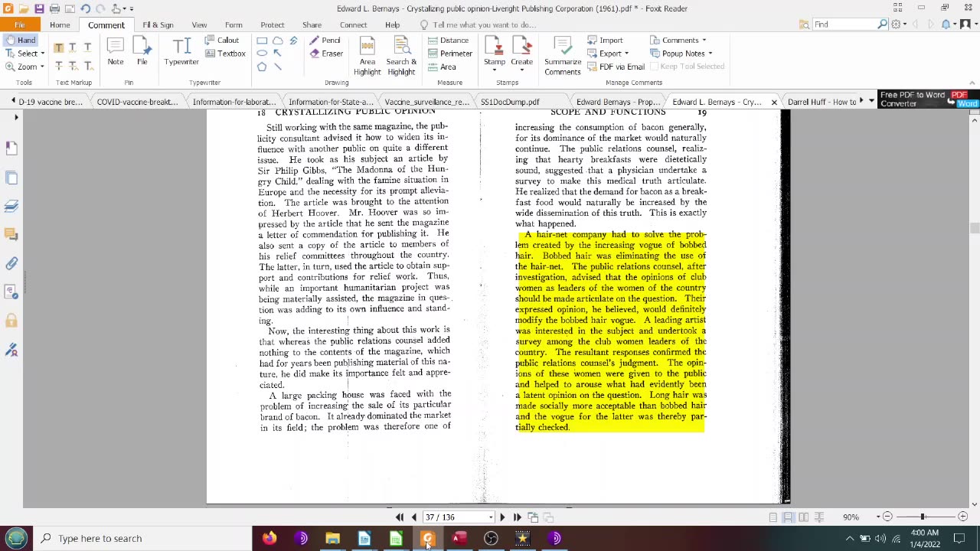Toggle the Keep Tool Selected checkbox
This screenshot has height=551, width=980.
(x=688, y=67)
